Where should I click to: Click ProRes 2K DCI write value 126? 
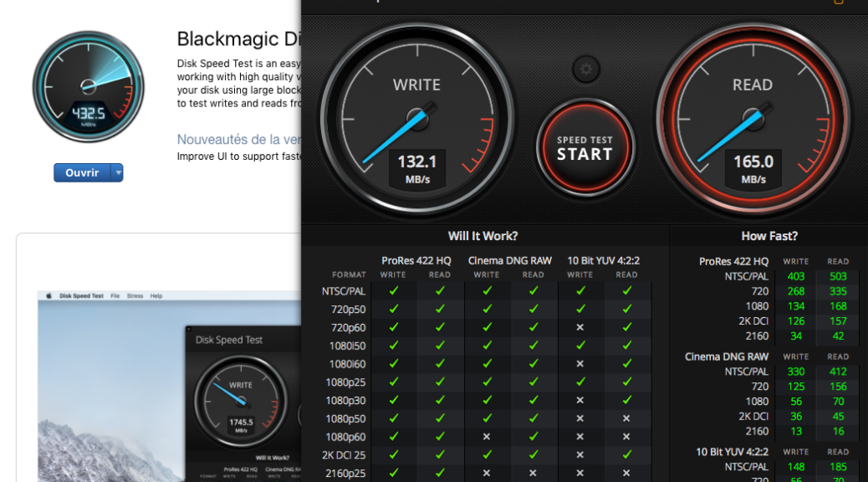tap(796, 321)
